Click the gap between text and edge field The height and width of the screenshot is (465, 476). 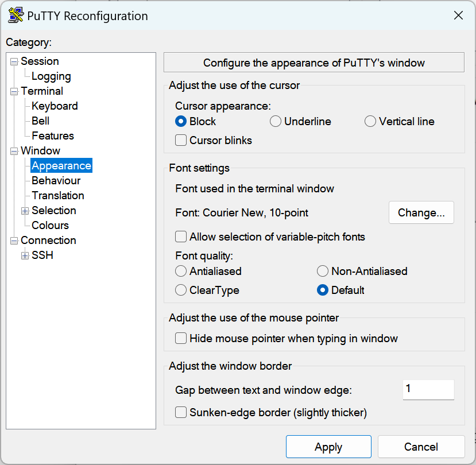tap(428, 389)
